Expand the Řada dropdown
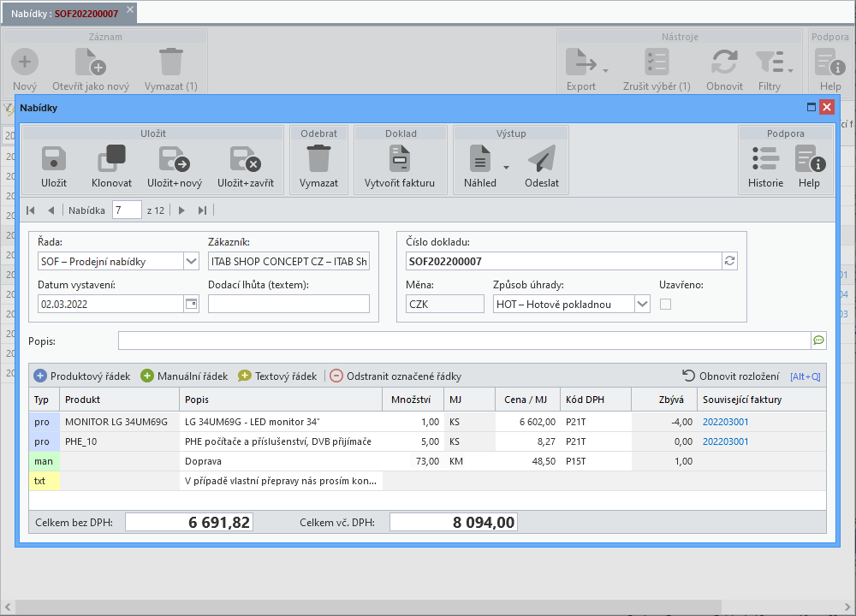Viewport: 856px width, 616px height. click(191, 261)
